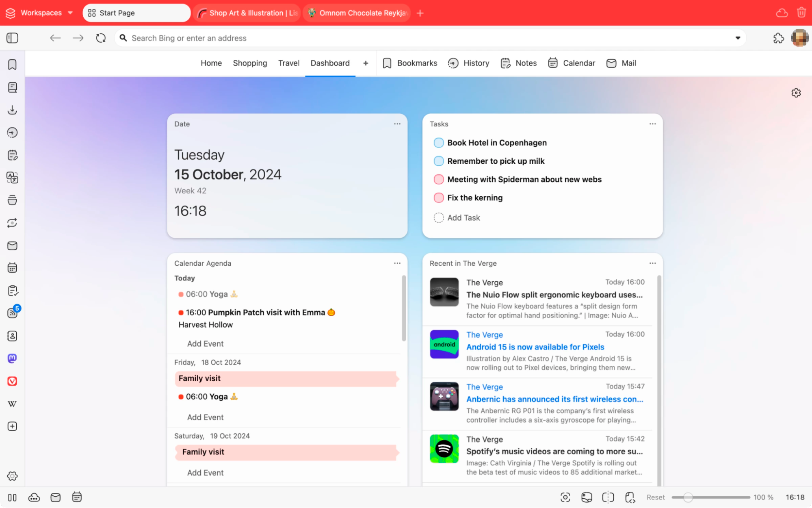
Task: Click Add Task button in Tasks widget
Action: [464, 217]
